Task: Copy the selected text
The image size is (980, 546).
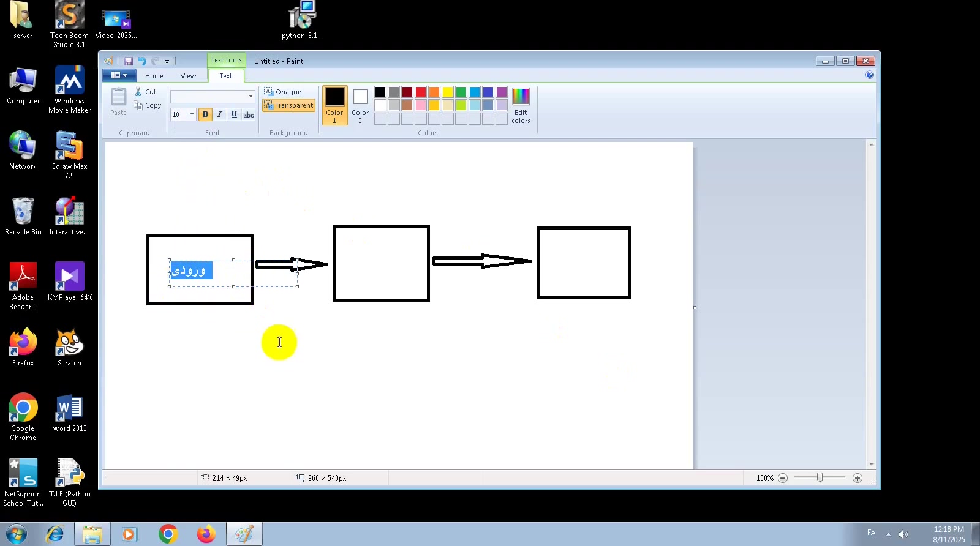Action: tap(148, 105)
